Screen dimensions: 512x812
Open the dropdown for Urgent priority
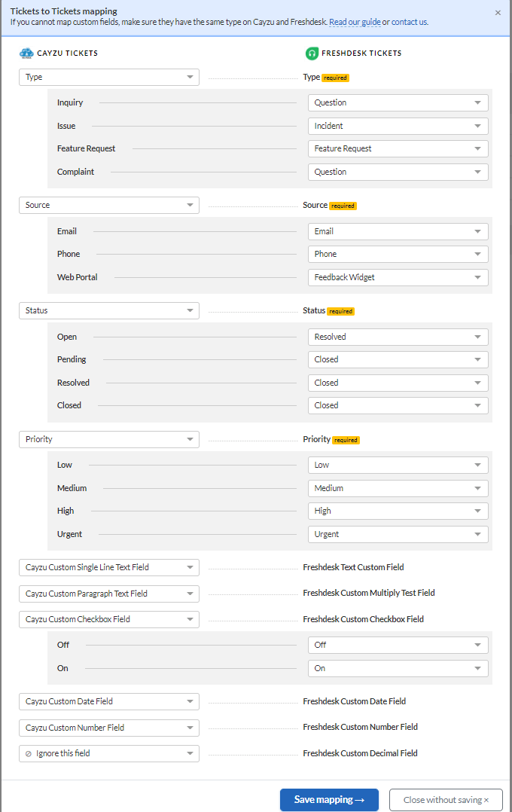click(x=398, y=535)
